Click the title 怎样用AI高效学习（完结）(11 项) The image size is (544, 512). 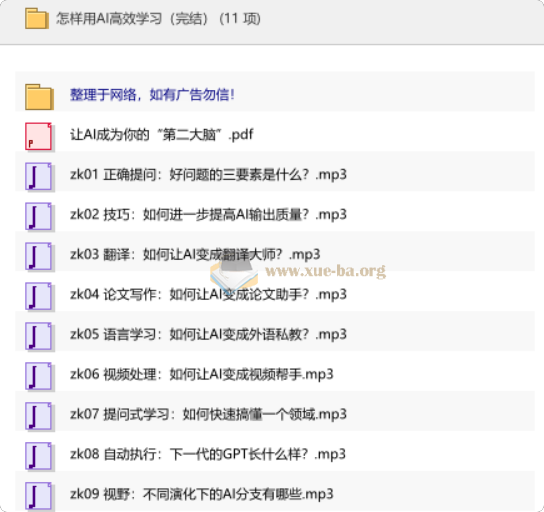coord(158,19)
